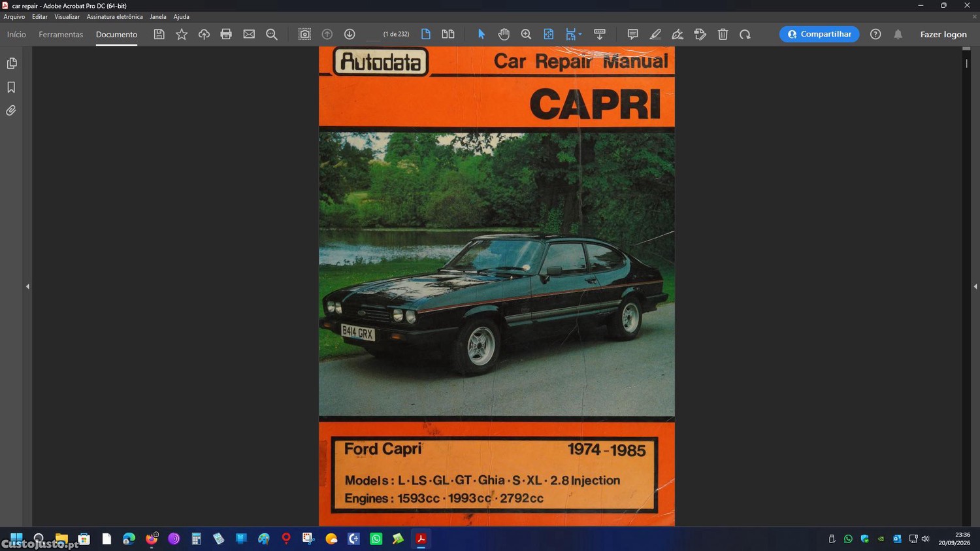Open the find text magnifier tool

pyautogui.click(x=272, y=34)
